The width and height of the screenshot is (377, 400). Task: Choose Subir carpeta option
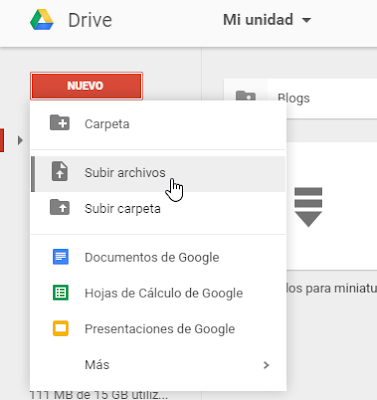click(x=158, y=209)
